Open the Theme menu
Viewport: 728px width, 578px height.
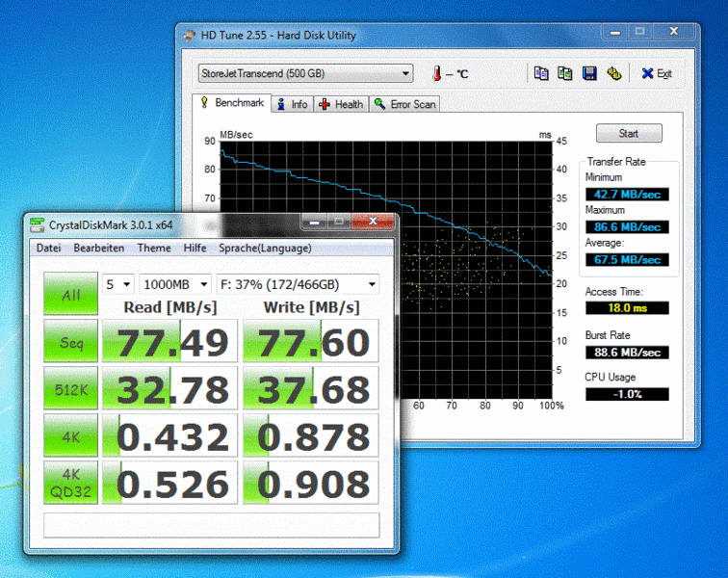154,249
